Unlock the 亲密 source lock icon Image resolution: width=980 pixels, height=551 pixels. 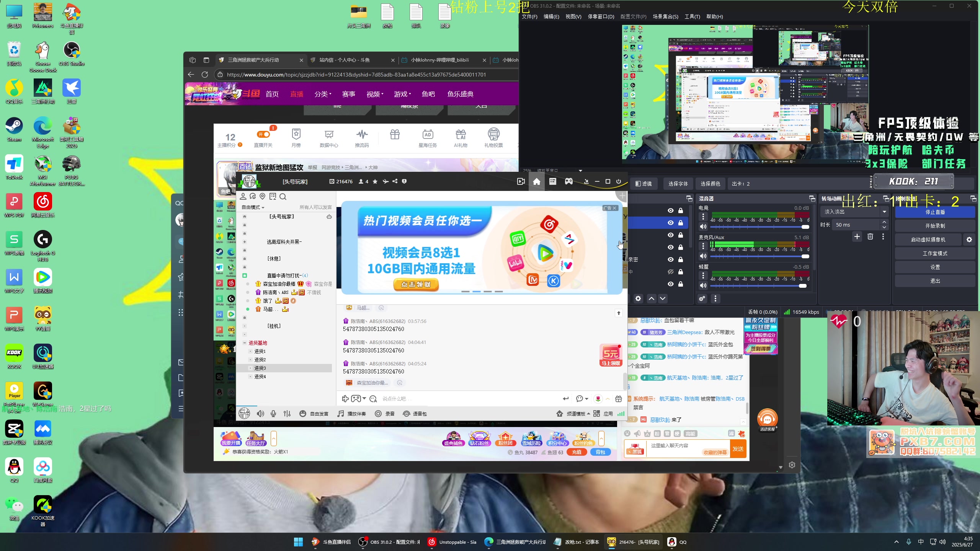click(x=681, y=259)
